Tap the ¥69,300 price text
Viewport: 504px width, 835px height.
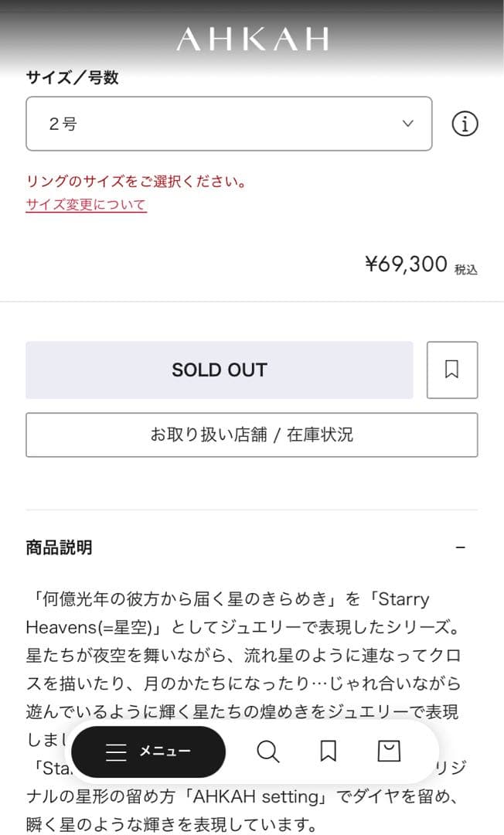[x=406, y=264]
